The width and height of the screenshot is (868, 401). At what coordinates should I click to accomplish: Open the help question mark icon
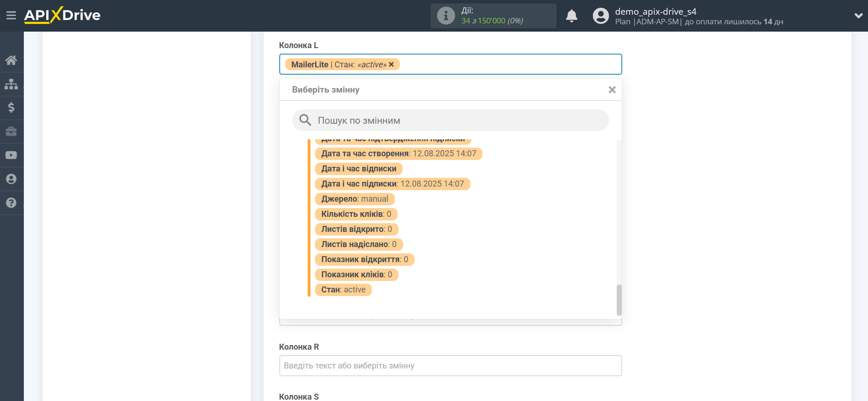(x=11, y=203)
